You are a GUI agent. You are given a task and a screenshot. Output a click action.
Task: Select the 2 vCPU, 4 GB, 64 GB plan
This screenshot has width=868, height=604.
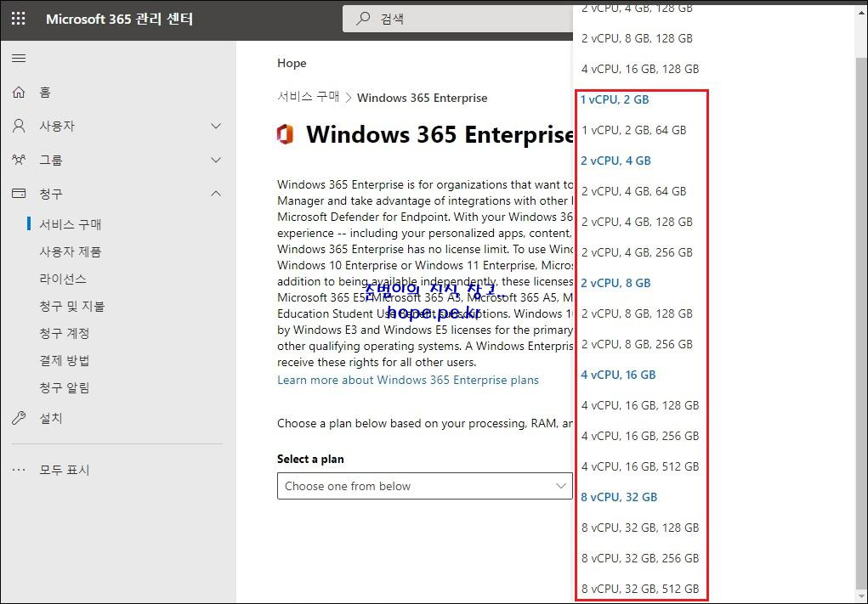coord(634,191)
